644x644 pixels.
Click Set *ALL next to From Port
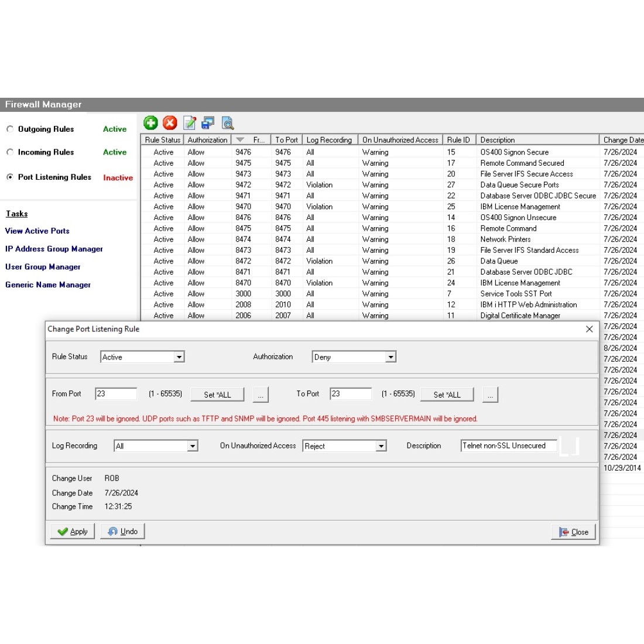tap(217, 394)
